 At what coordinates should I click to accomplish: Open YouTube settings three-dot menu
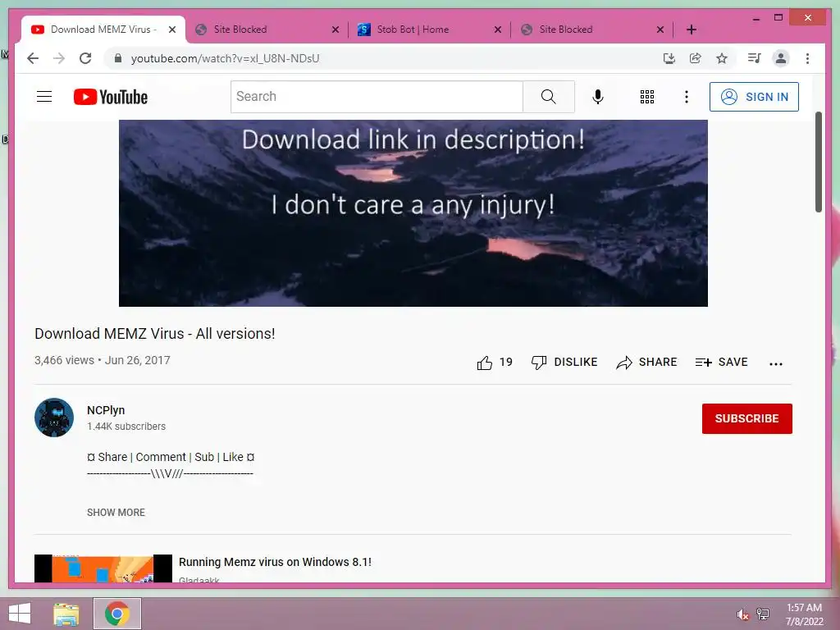pyautogui.click(x=687, y=97)
